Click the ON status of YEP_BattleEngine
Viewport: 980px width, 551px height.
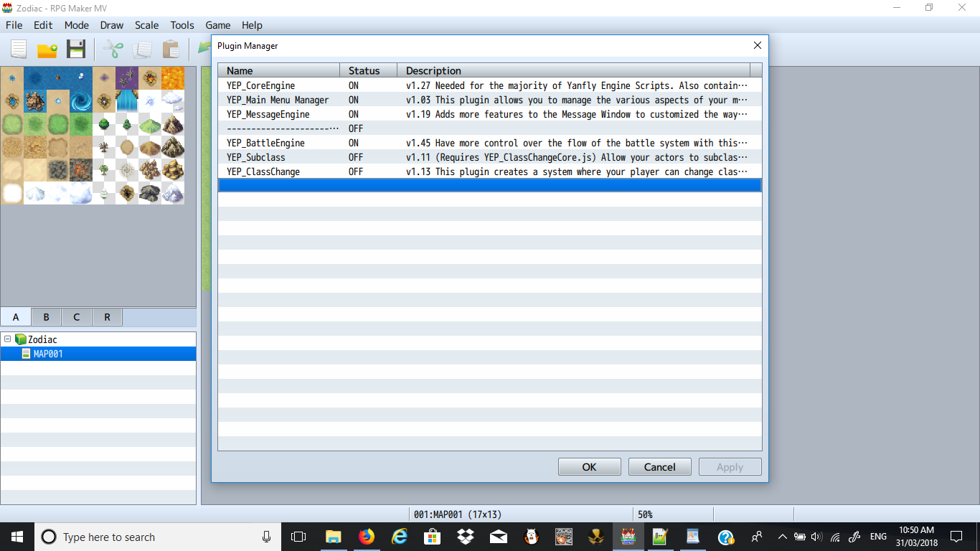[354, 143]
